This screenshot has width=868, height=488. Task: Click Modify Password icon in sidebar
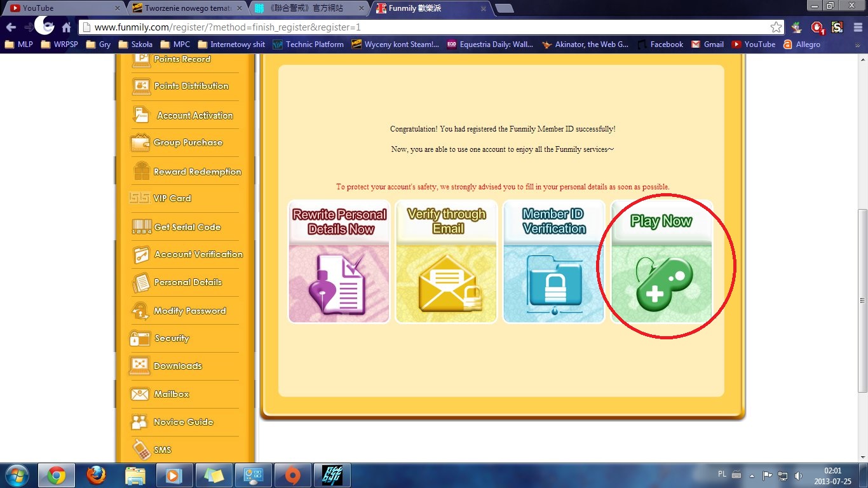(x=140, y=311)
